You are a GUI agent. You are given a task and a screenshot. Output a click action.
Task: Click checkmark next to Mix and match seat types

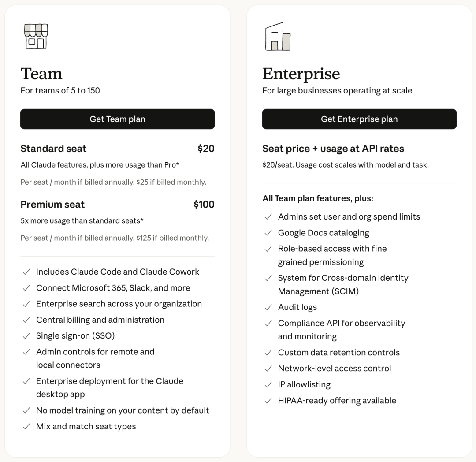[x=26, y=426]
